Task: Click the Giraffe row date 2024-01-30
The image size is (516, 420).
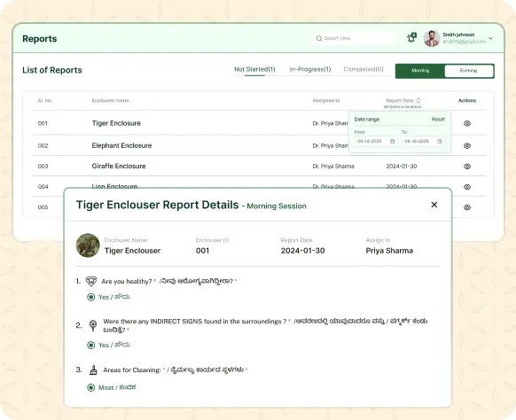Action: 402,167
